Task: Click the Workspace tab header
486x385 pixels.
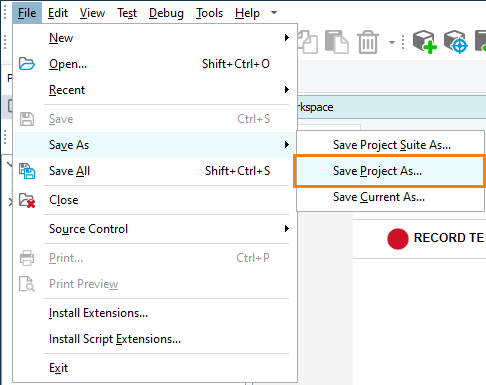Action: click(x=391, y=107)
